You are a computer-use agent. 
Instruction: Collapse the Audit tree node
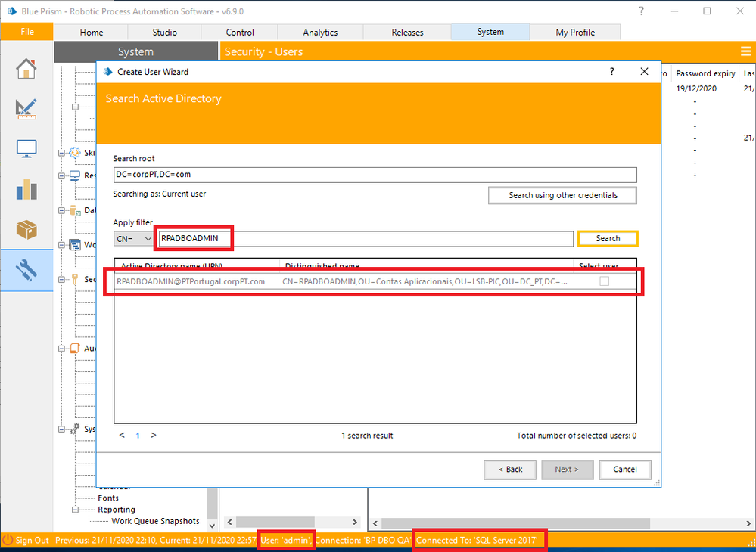(x=61, y=349)
